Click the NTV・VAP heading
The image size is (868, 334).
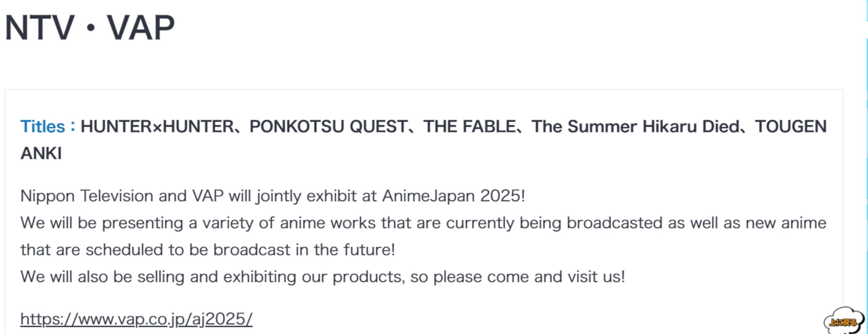pyautogui.click(x=90, y=28)
